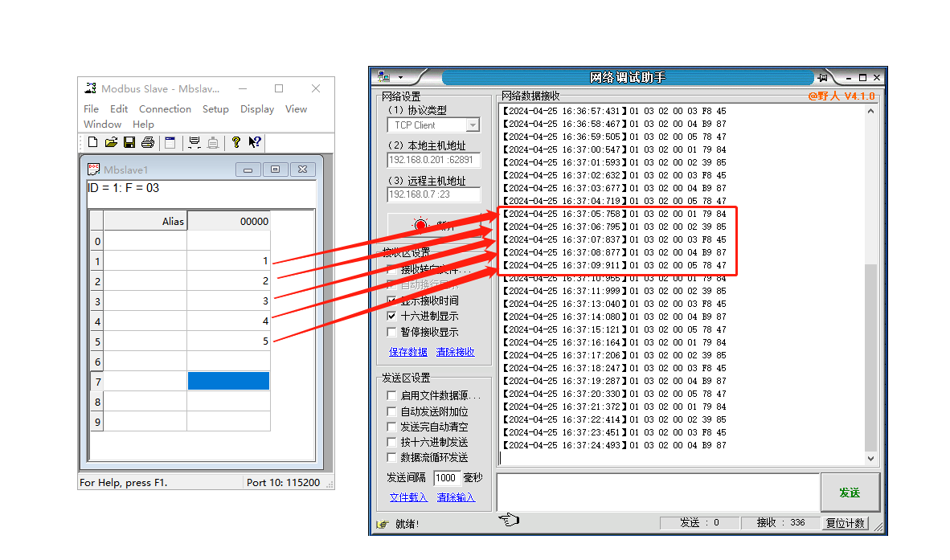Viewport: 950px width, 560px height.
Task: Toggle the 显示接收时间 checkbox
Action: tap(391, 300)
